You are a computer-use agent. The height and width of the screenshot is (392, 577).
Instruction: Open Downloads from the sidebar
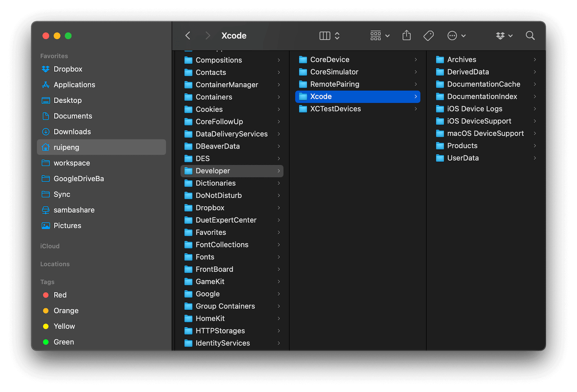[101, 132]
